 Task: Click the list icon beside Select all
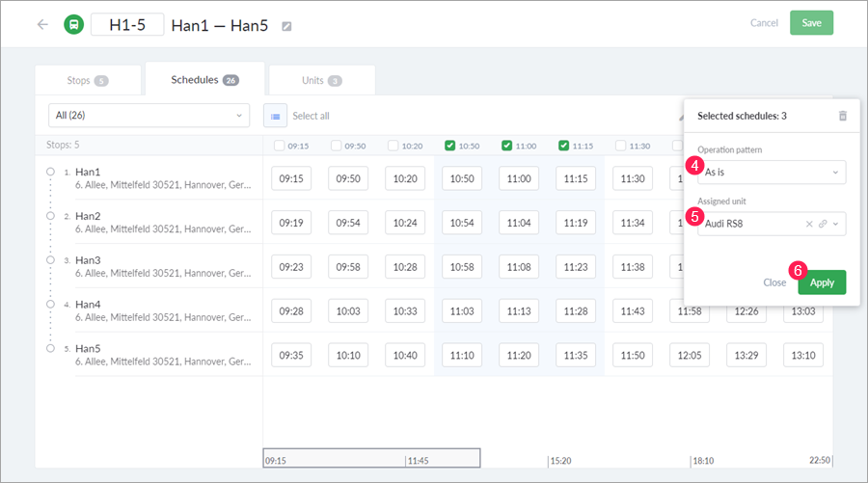276,116
